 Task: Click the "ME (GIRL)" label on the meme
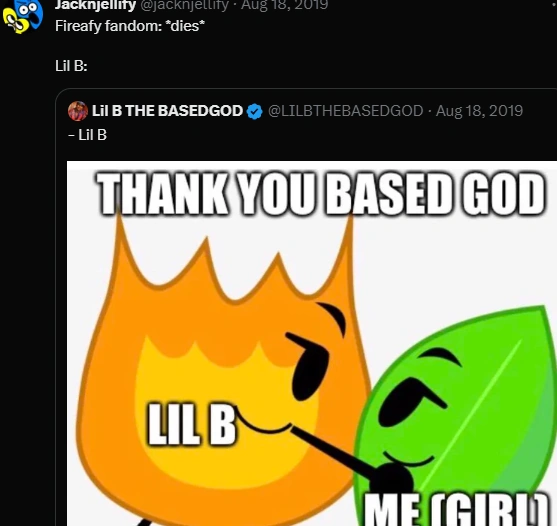click(457, 509)
